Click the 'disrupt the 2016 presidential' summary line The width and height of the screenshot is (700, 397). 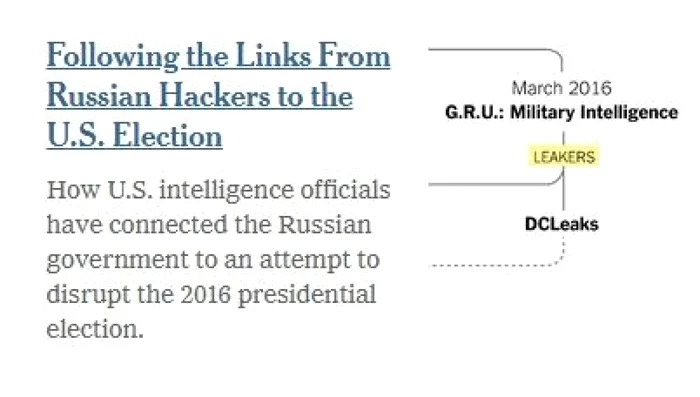click(211, 295)
